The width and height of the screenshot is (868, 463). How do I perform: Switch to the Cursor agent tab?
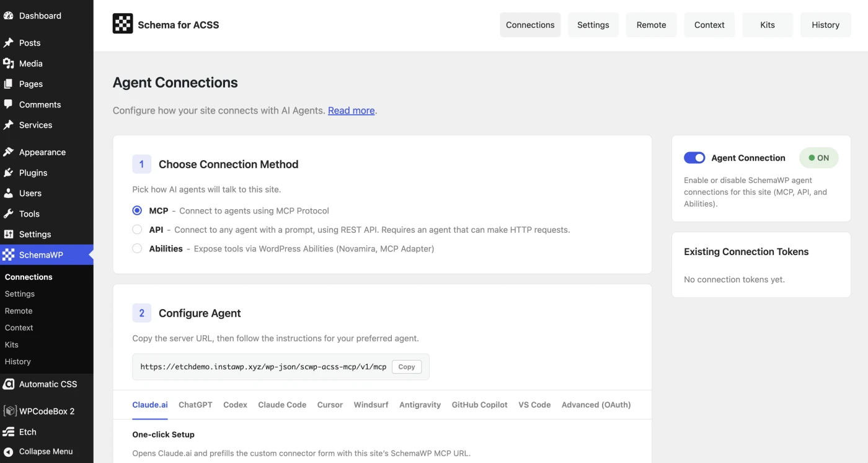coord(330,405)
